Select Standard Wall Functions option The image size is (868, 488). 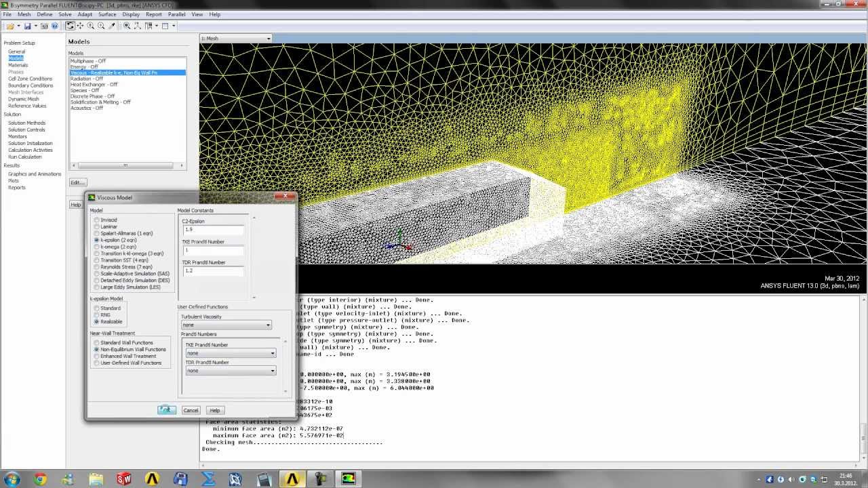coord(97,343)
